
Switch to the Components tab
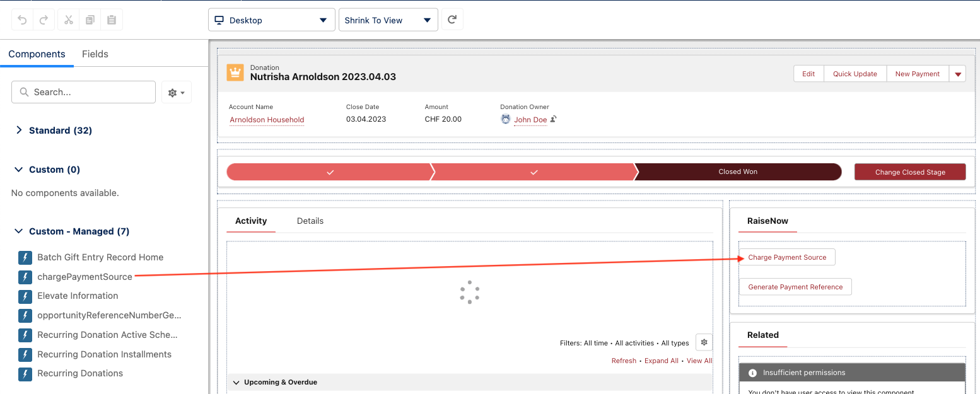click(x=37, y=54)
